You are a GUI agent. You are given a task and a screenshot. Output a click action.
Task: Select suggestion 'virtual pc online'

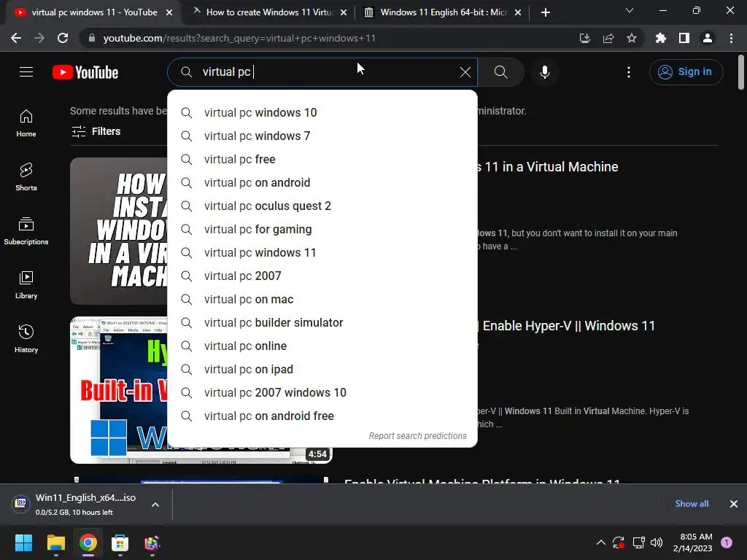[x=322, y=346]
